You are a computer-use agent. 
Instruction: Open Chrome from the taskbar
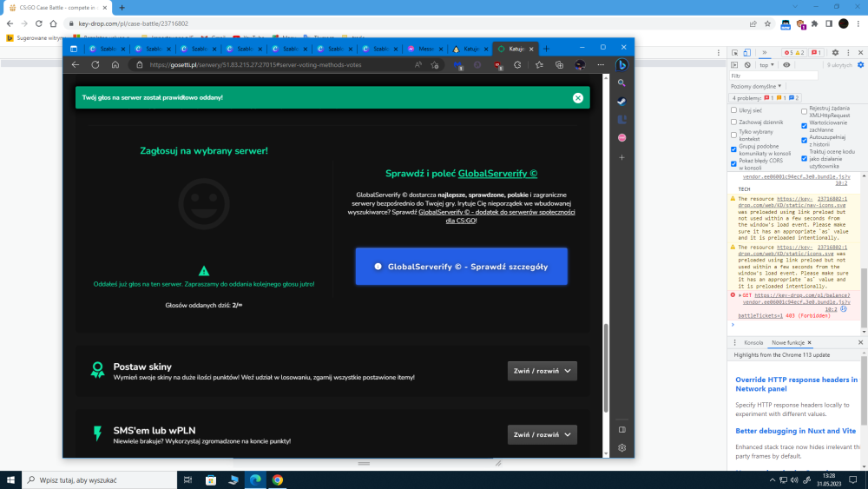click(278, 480)
